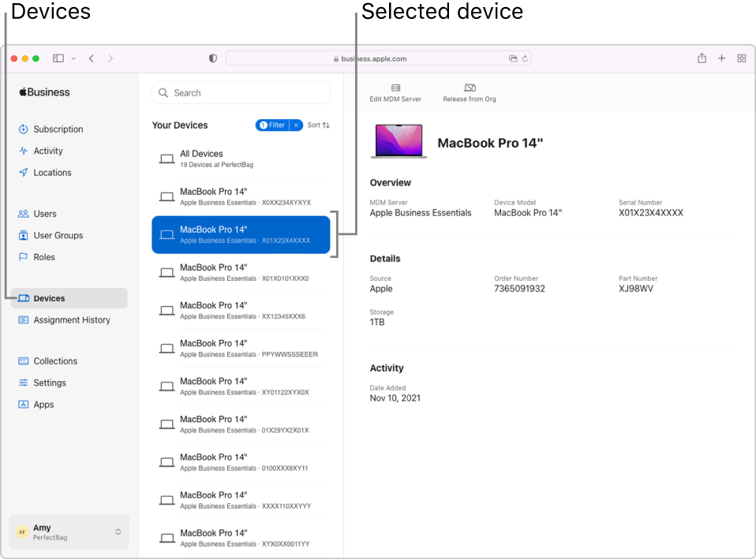Screen dimensions: 756x560
Task: Clear the active filter with X
Action: point(296,125)
